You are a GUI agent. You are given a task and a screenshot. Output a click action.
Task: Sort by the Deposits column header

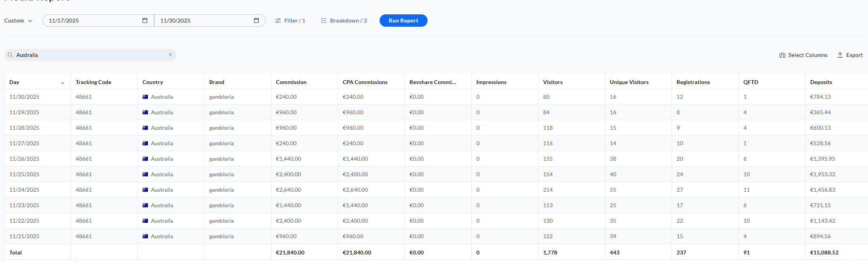[821, 82]
